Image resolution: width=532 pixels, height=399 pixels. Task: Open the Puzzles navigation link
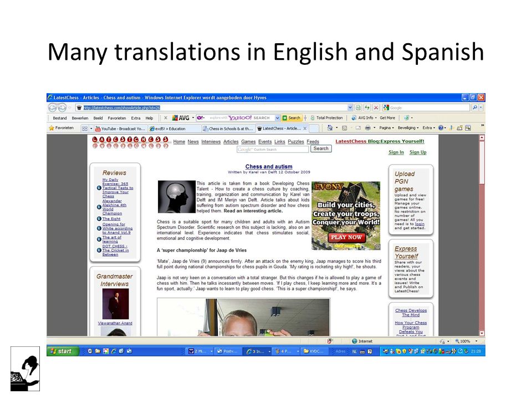click(x=296, y=141)
